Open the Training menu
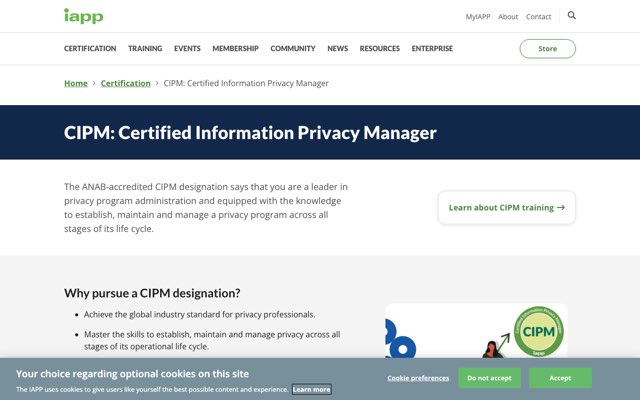640x400 pixels. [145, 49]
